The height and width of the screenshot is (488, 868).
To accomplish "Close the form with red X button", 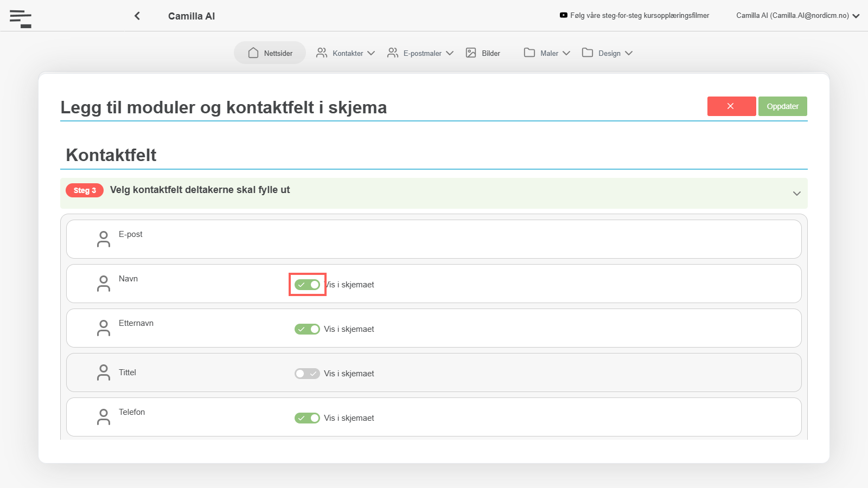I will pos(731,106).
